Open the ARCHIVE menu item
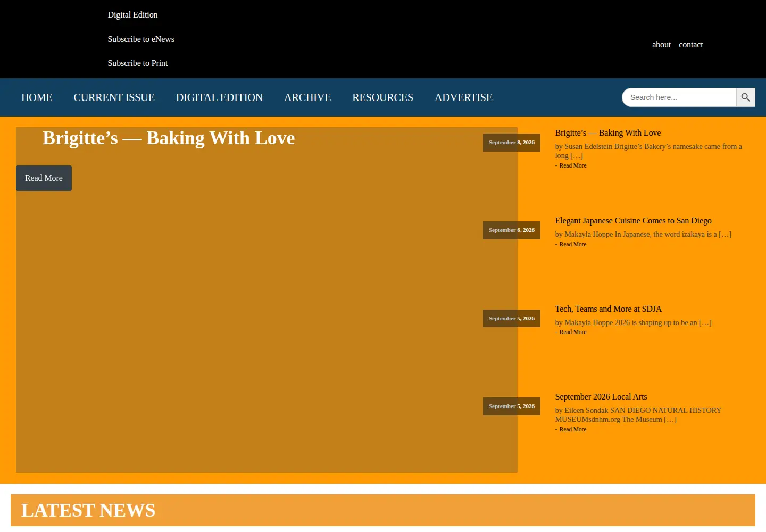Screen dimensions: 766x532 [307, 97]
